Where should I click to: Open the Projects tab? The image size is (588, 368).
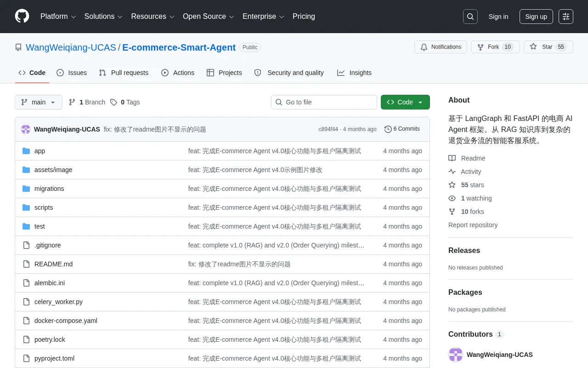[224, 73]
